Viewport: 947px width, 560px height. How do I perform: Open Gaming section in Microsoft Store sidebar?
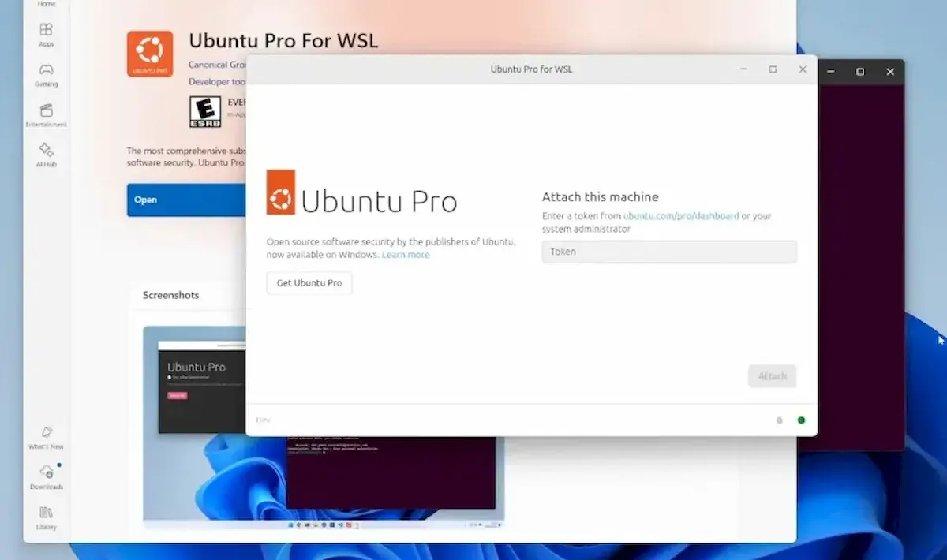pos(46,74)
